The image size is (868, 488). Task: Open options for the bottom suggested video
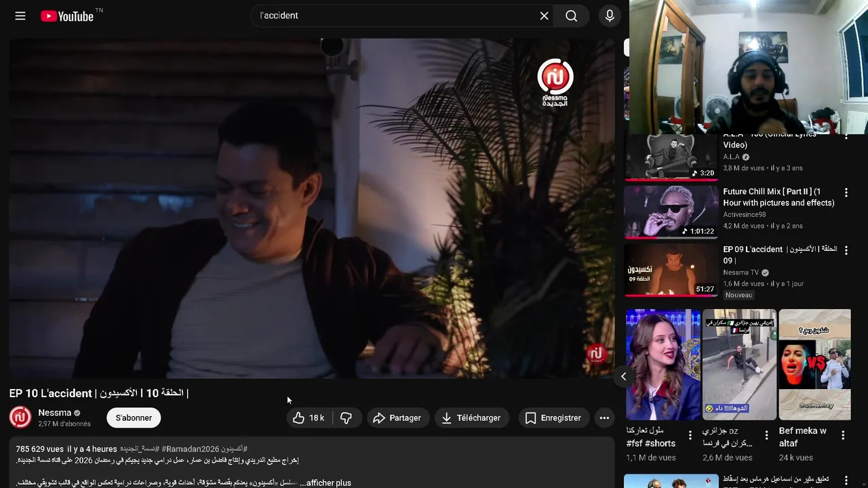pos(846,481)
